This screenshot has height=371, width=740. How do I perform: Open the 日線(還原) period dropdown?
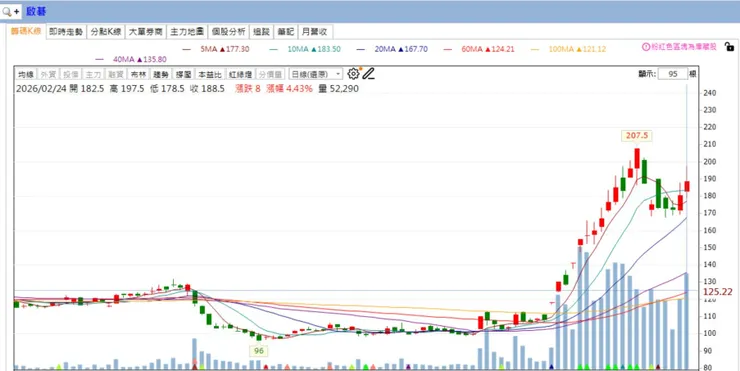(x=316, y=74)
